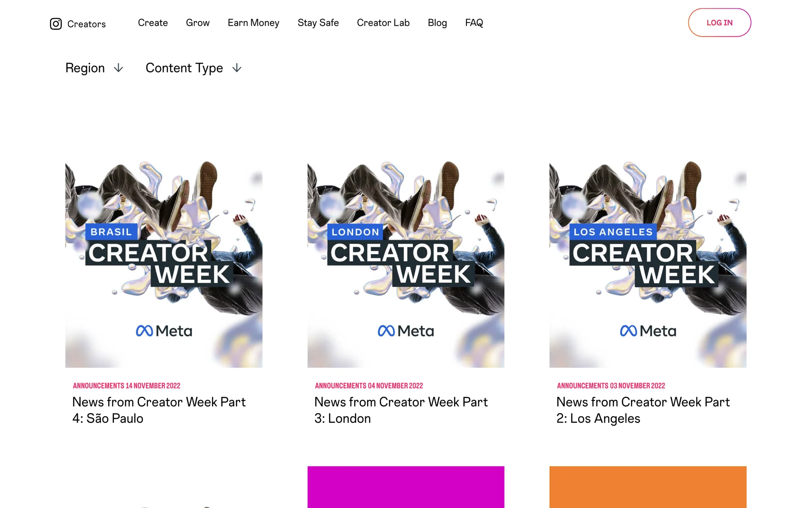Visit the Blog link
Screen dimensions: 812x508
click(x=437, y=23)
